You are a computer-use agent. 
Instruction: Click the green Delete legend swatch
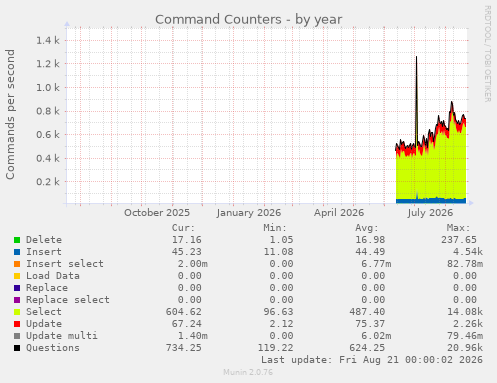coord(17,240)
